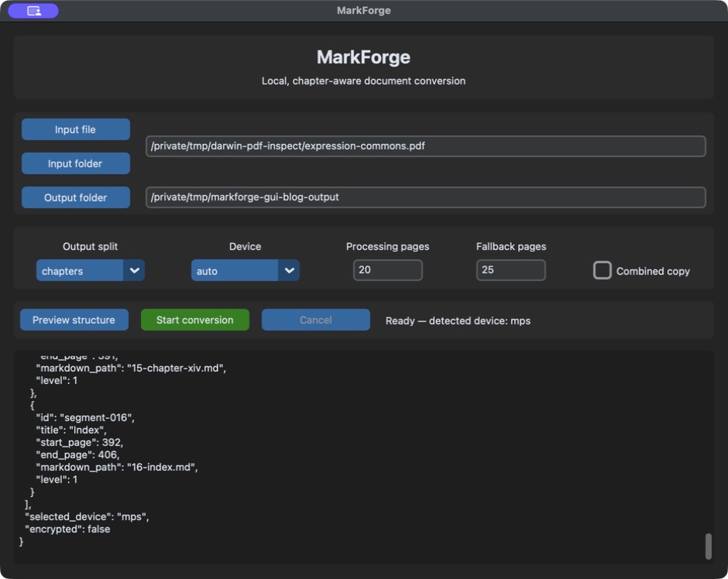Click the Input file button
This screenshot has width=728, height=579.
point(76,129)
